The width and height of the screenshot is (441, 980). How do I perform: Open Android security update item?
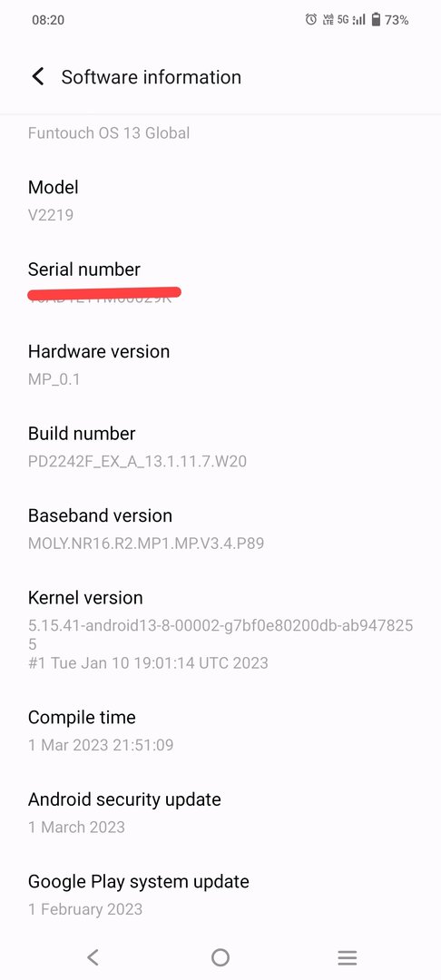220,813
